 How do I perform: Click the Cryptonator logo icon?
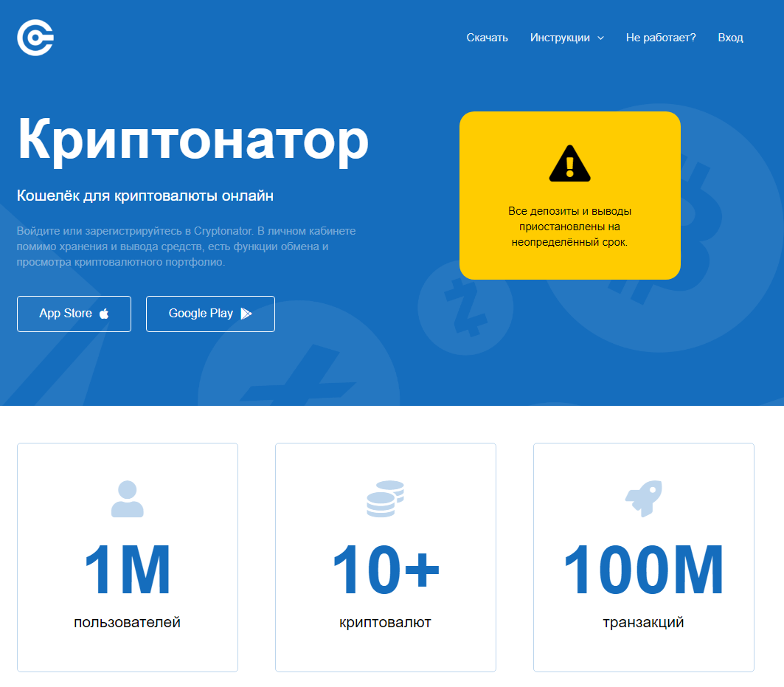(x=35, y=38)
